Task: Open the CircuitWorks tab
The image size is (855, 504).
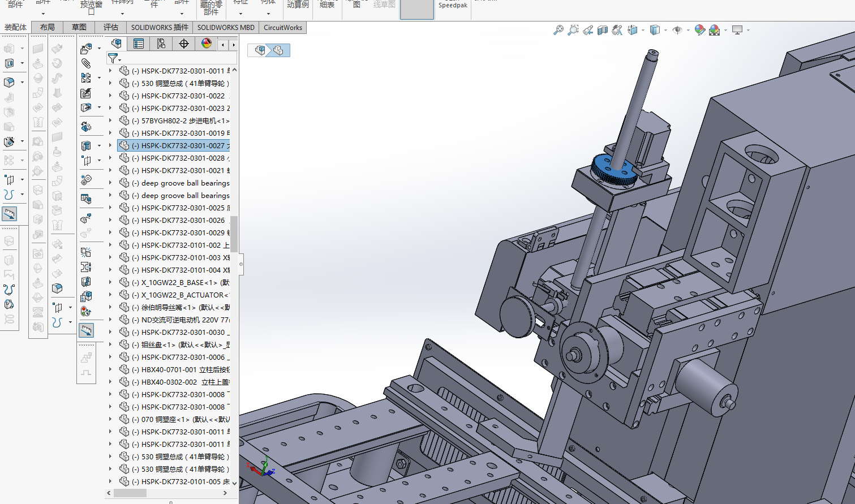Action: point(283,27)
